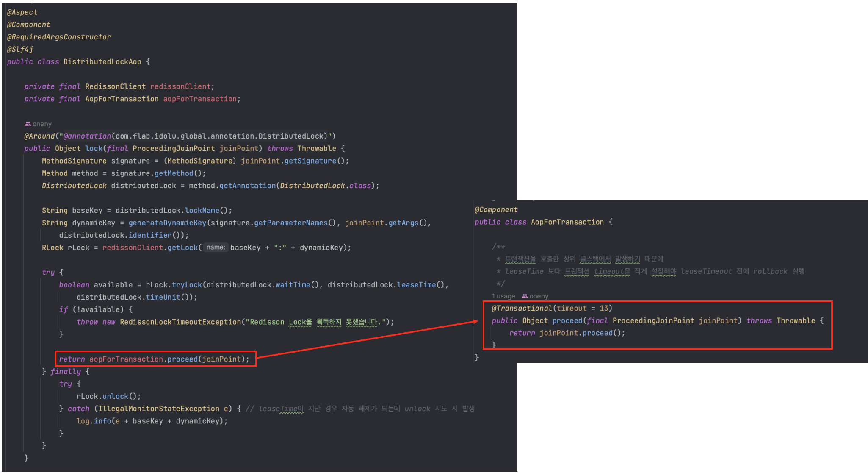Open the '1 usage' inlay hint
This screenshot has width=868, height=473.
click(x=503, y=296)
